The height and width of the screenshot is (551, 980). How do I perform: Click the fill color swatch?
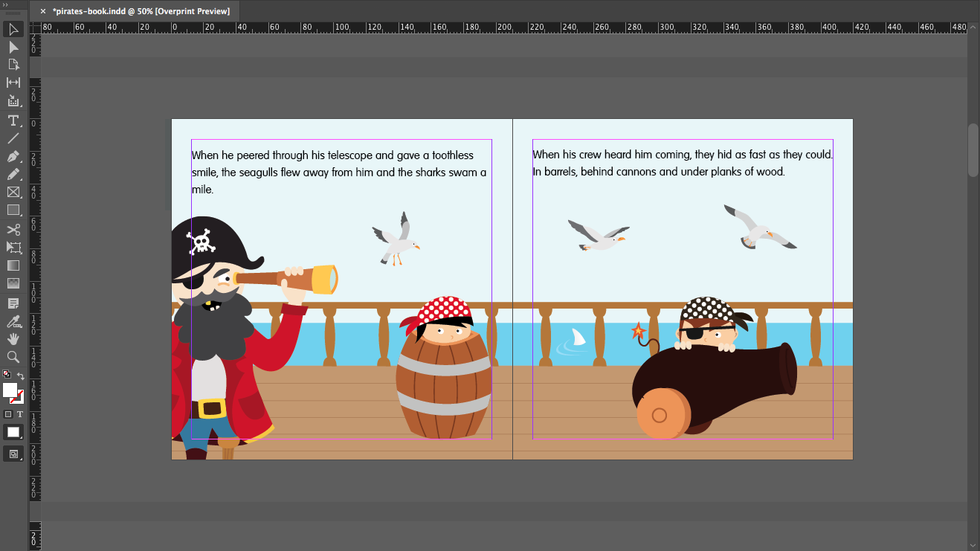[10, 388]
